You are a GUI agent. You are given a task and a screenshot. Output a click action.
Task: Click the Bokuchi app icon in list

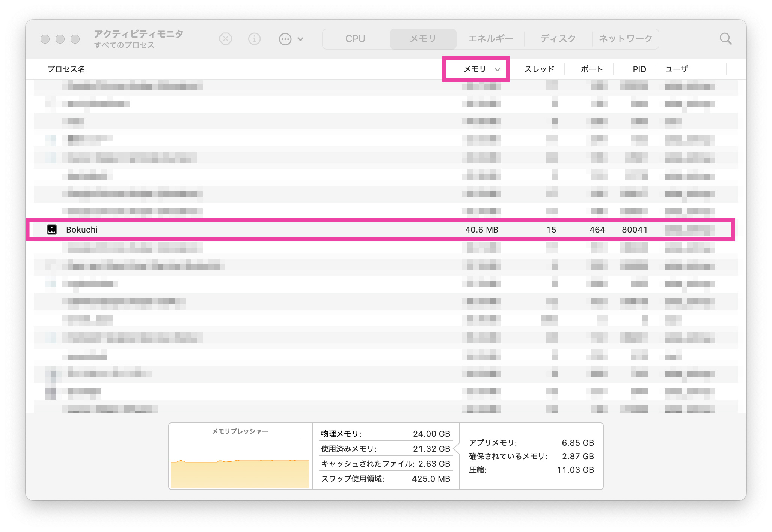52,230
